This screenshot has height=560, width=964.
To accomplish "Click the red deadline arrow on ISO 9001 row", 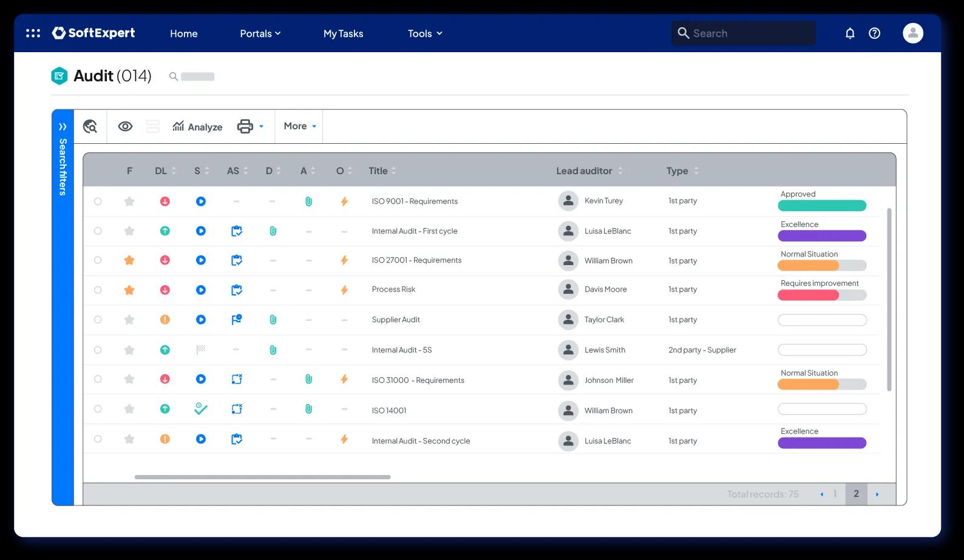I will [165, 201].
